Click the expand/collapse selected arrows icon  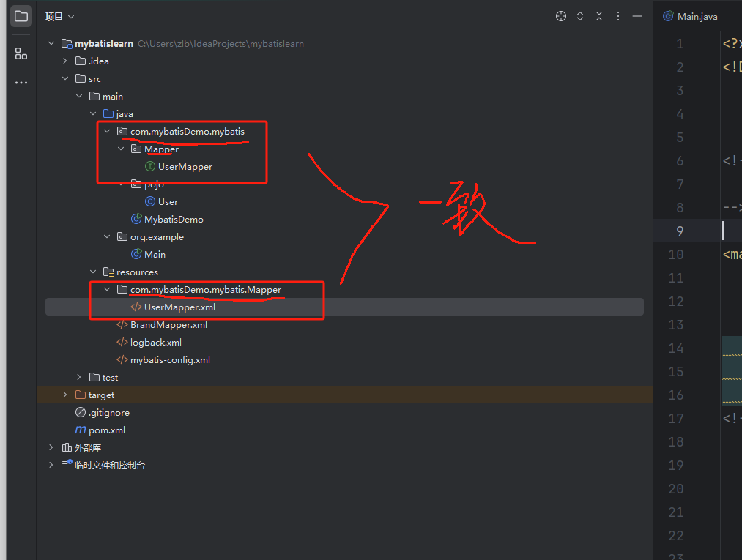pyautogui.click(x=580, y=17)
